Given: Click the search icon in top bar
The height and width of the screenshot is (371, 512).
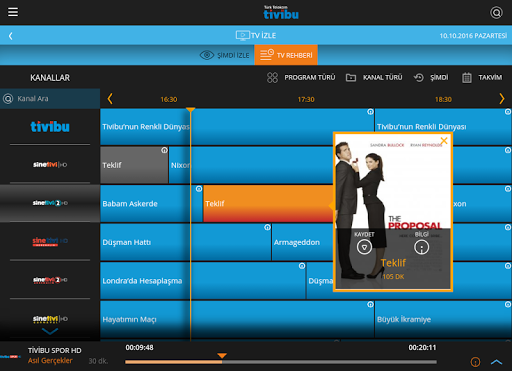Looking at the screenshot, I should point(496,13).
